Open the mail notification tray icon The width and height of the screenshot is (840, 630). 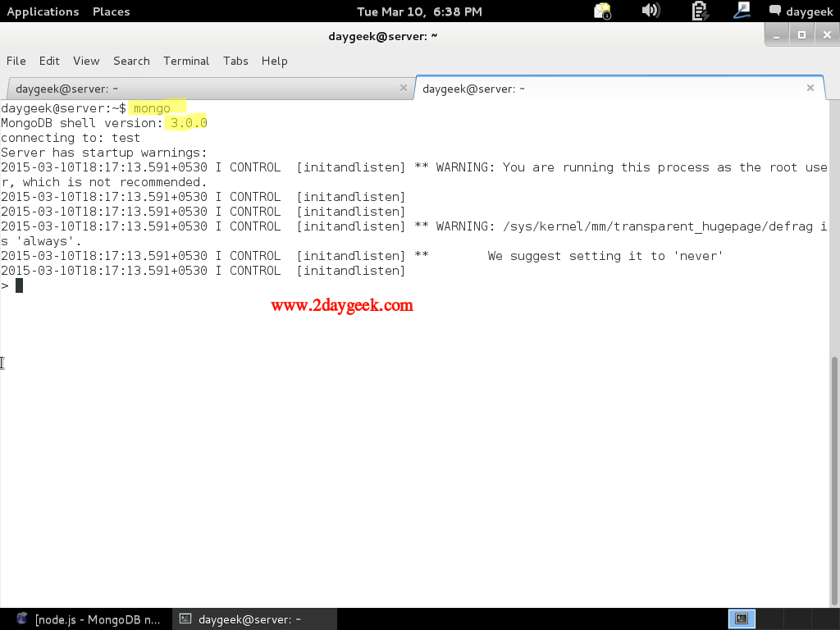click(x=603, y=11)
